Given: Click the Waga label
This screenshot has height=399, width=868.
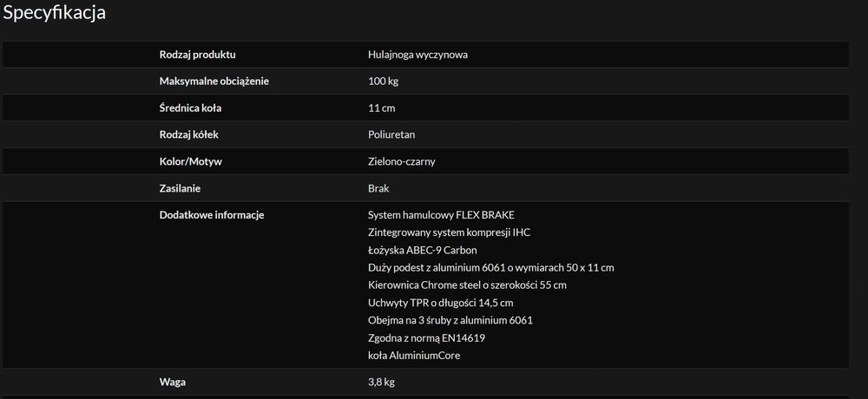Looking at the screenshot, I should tap(173, 382).
